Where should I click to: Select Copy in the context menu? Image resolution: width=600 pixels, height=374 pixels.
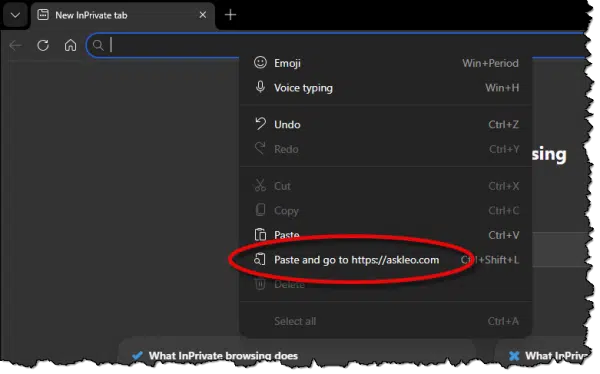tap(386, 211)
